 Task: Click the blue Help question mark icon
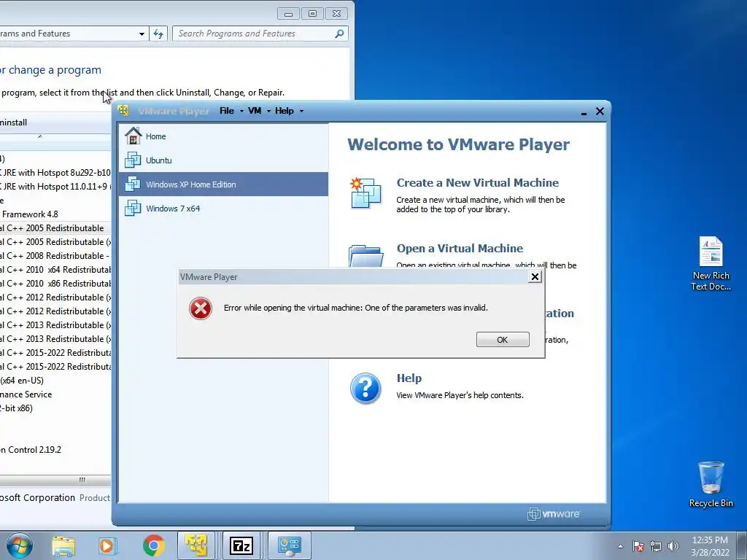click(x=365, y=389)
